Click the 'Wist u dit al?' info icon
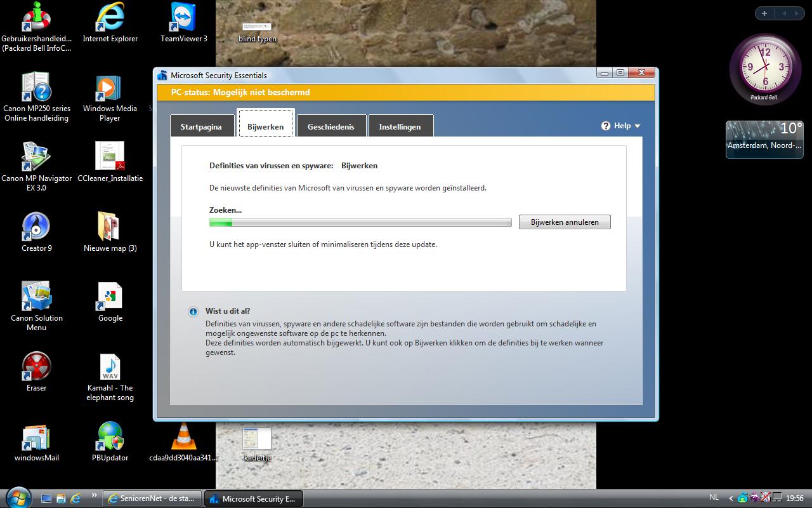Viewport: 812px width, 508px height. click(193, 312)
